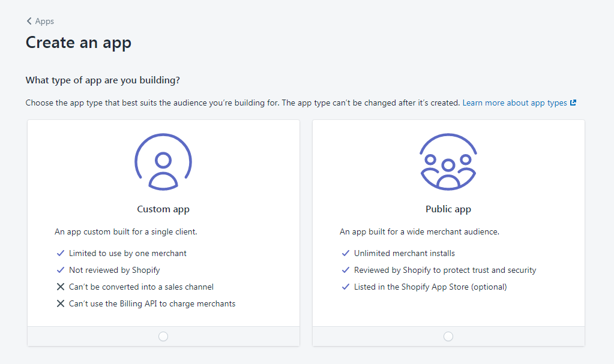This screenshot has width=614, height=364.
Task: Select the Custom app radio button
Action: tap(163, 336)
